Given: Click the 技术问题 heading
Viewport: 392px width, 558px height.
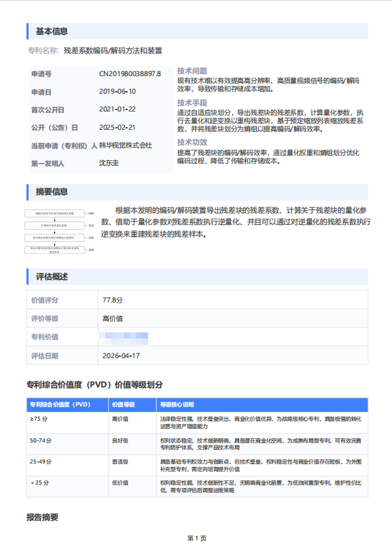Looking at the screenshot, I should (192, 71).
